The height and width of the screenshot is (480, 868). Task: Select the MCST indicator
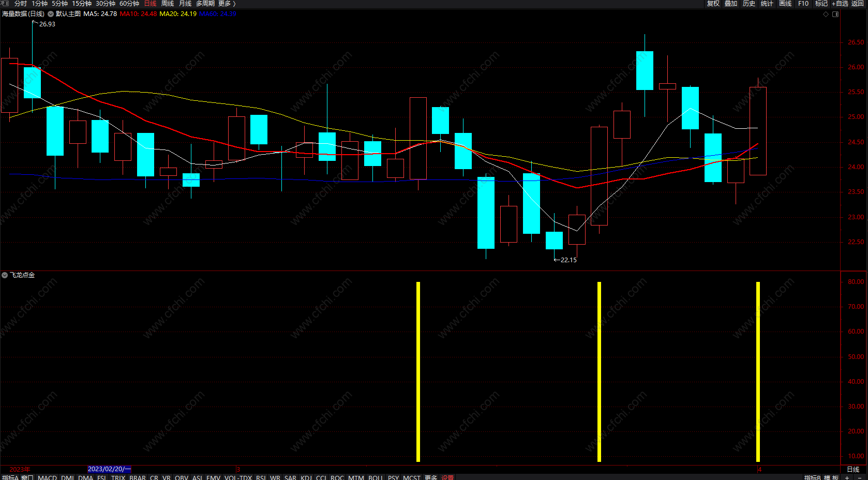click(412, 477)
